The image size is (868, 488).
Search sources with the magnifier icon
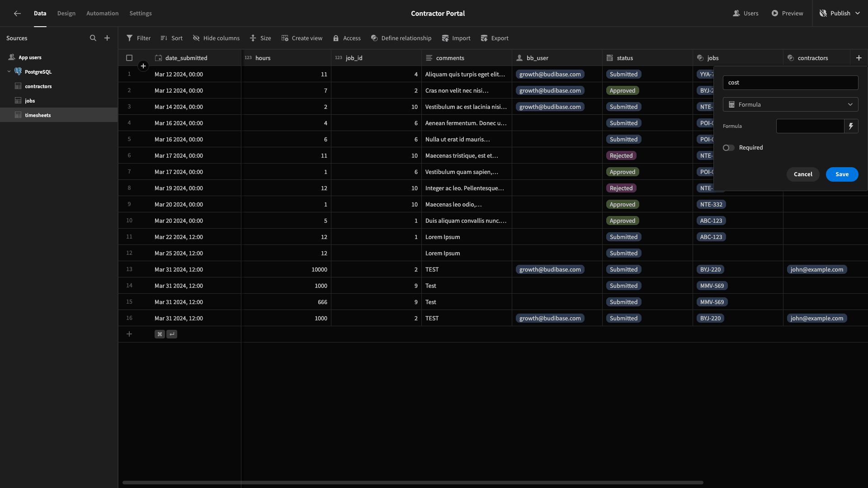click(x=93, y=38)
